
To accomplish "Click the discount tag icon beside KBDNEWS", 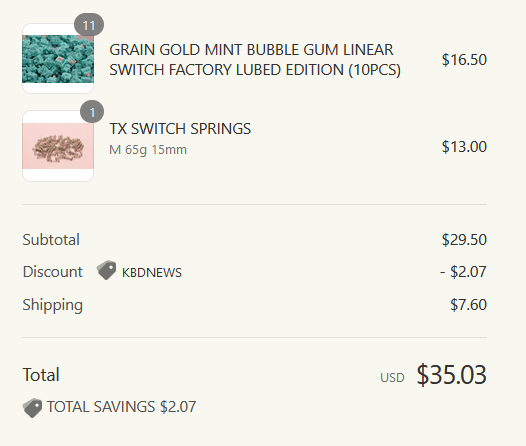I will [106, 270].
